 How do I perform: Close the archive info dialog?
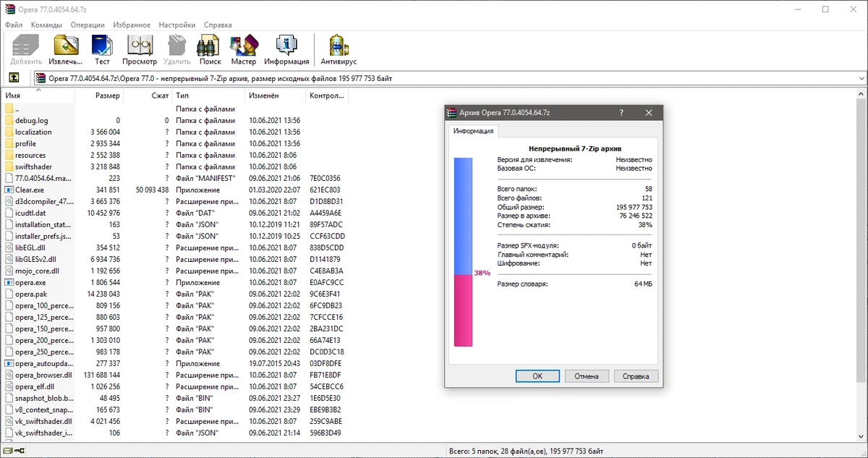tap(649, 113)
